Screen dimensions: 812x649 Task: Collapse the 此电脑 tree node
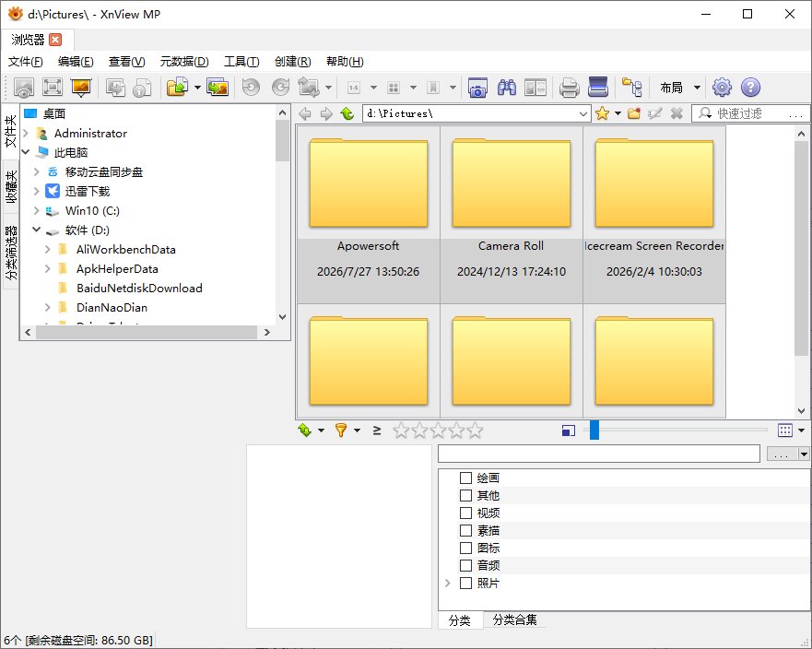click(26, 152)
